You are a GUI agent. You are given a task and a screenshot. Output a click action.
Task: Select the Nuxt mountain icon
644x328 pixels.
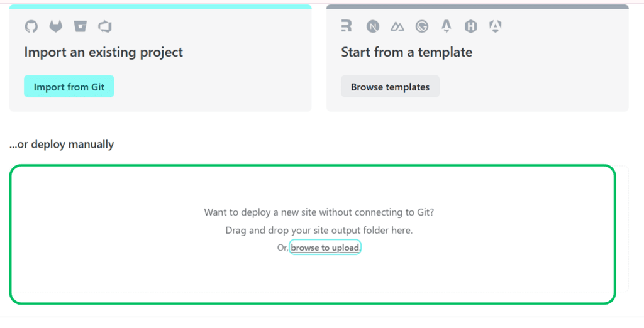[x=397, y=26]
